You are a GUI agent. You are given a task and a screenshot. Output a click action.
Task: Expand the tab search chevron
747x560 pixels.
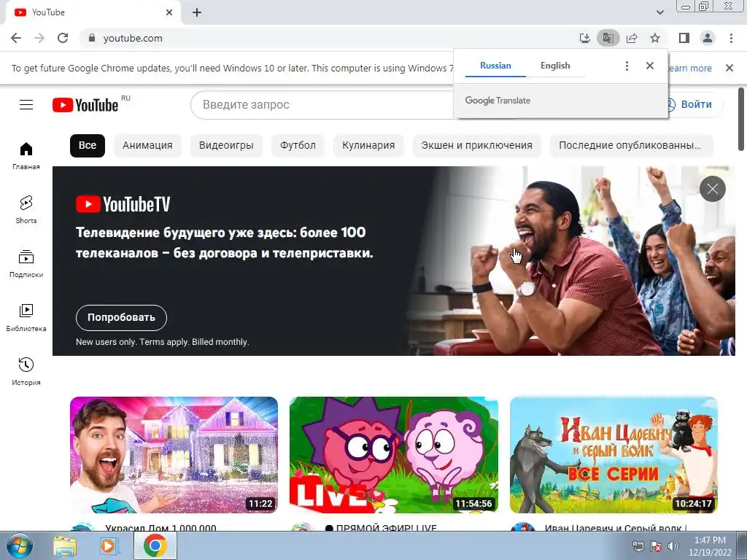click(x=659, y=12)
